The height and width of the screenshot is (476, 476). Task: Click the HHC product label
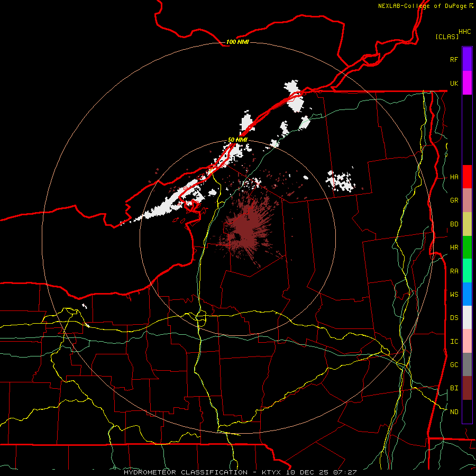click(x=464, y=32)
